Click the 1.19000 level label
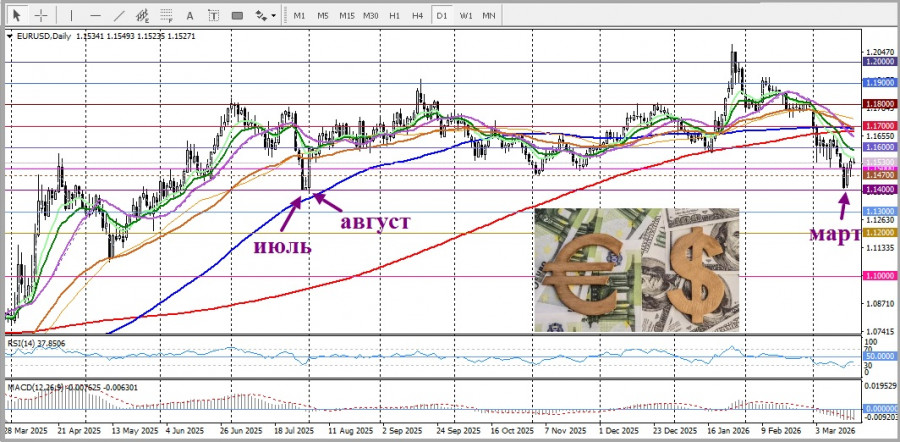 882,83
